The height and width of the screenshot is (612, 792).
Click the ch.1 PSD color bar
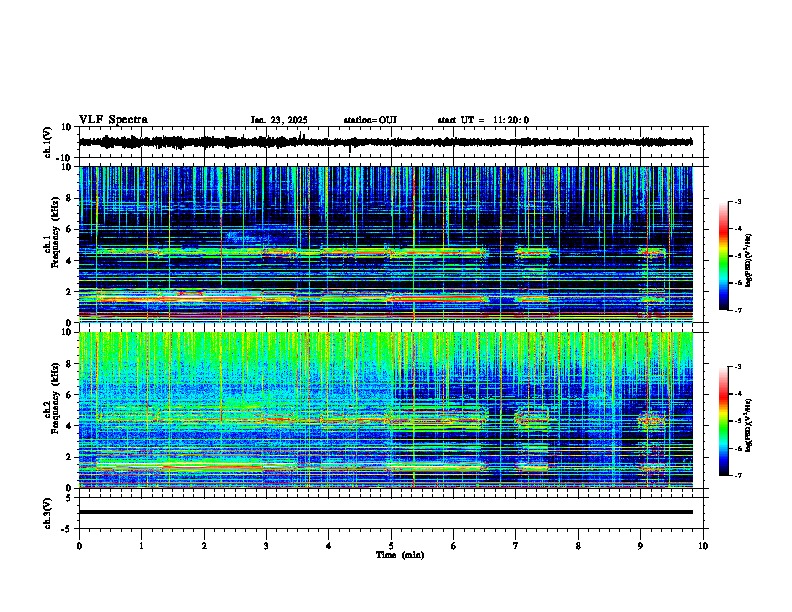723,256
